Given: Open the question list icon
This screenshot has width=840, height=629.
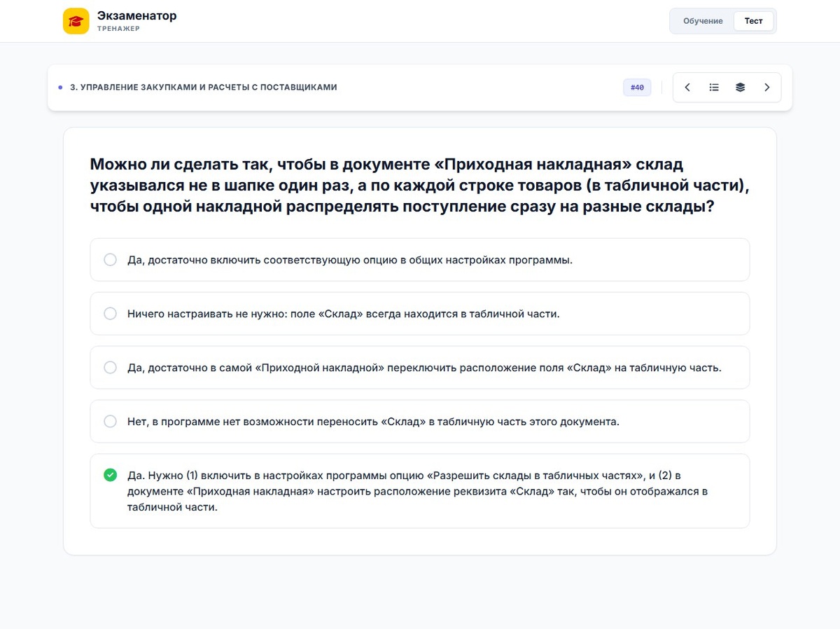Looking at the screenshot, I should tap(714, 88).
